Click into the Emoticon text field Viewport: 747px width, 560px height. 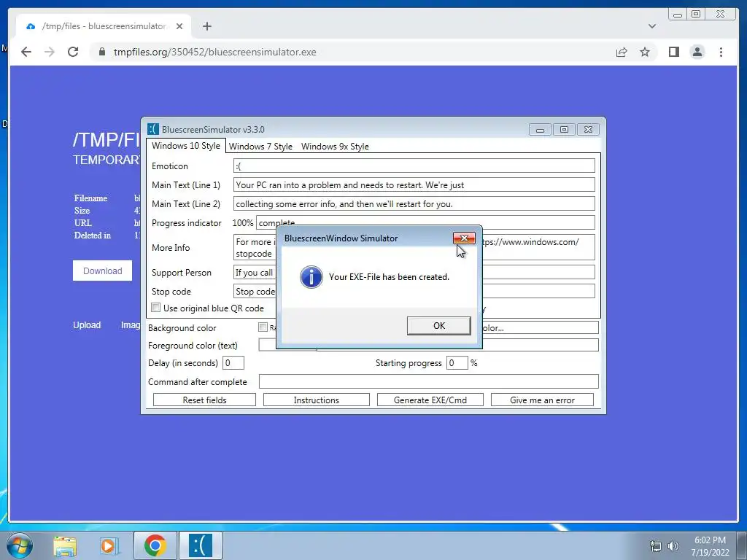point(414,166)
